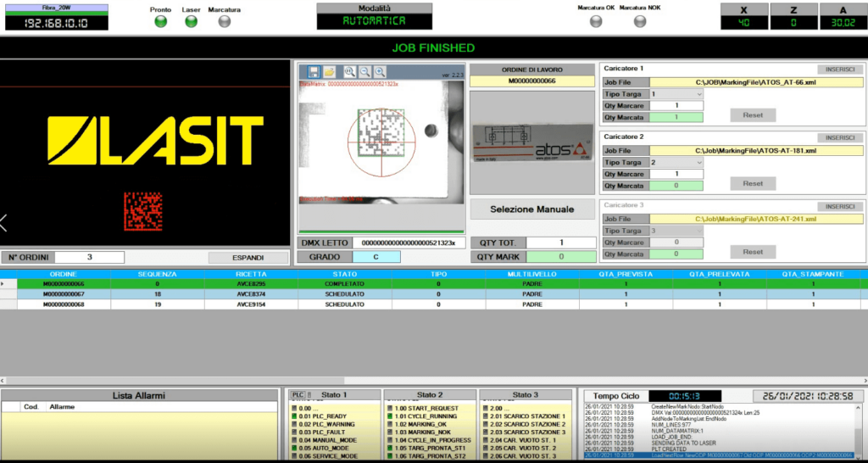
Task: Click the LASIT logo preview
Action: (x=155, y=141)
